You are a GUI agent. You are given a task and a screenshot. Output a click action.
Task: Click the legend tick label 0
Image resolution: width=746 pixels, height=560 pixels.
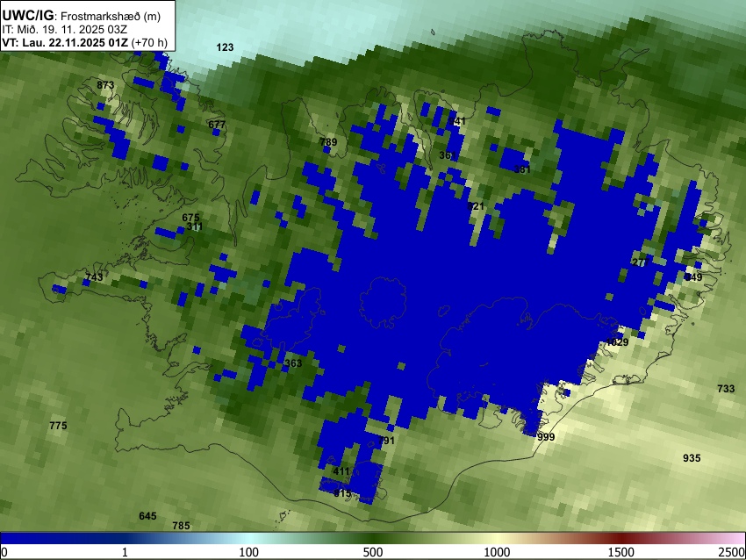point(4,552)
